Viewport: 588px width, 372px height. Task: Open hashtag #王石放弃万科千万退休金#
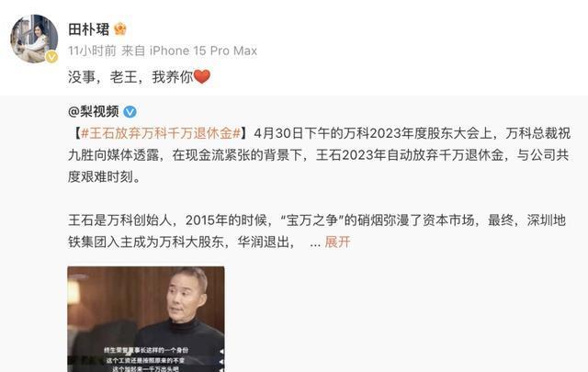tap(161, 133)
